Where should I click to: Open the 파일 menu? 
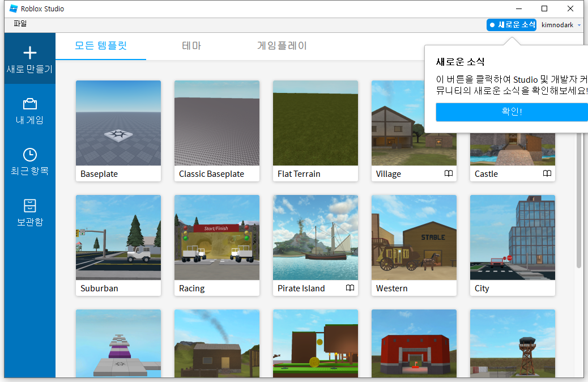coord(20,24)
